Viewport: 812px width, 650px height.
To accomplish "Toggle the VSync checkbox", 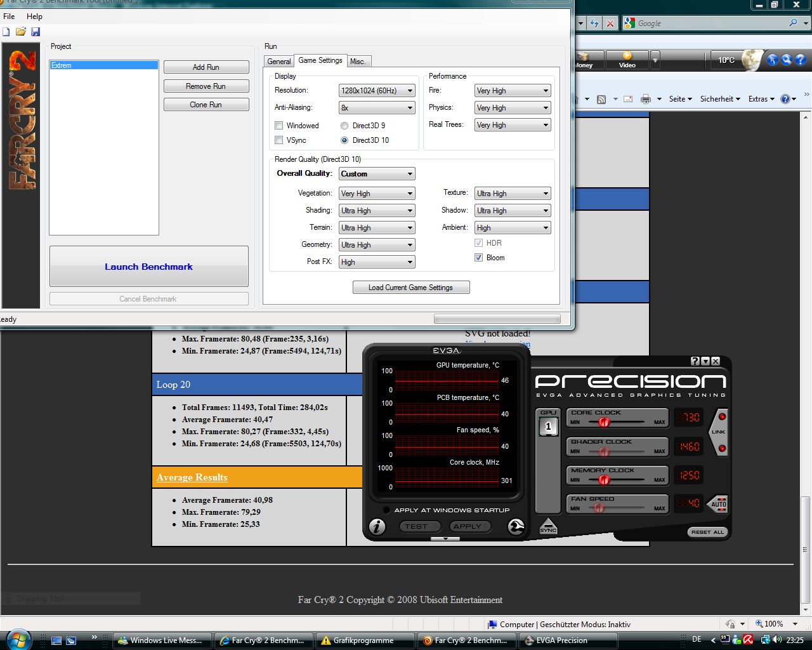I will coord(278,140).
